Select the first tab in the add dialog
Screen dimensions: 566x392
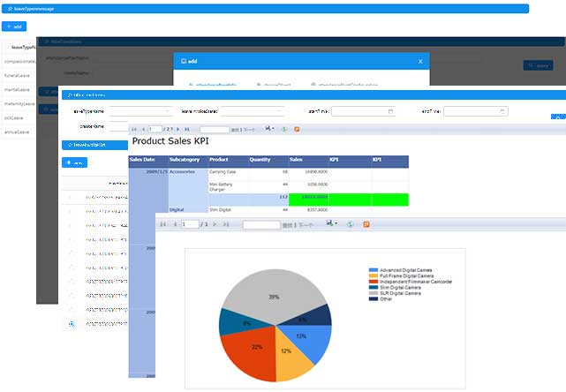(x=210, y=84)
